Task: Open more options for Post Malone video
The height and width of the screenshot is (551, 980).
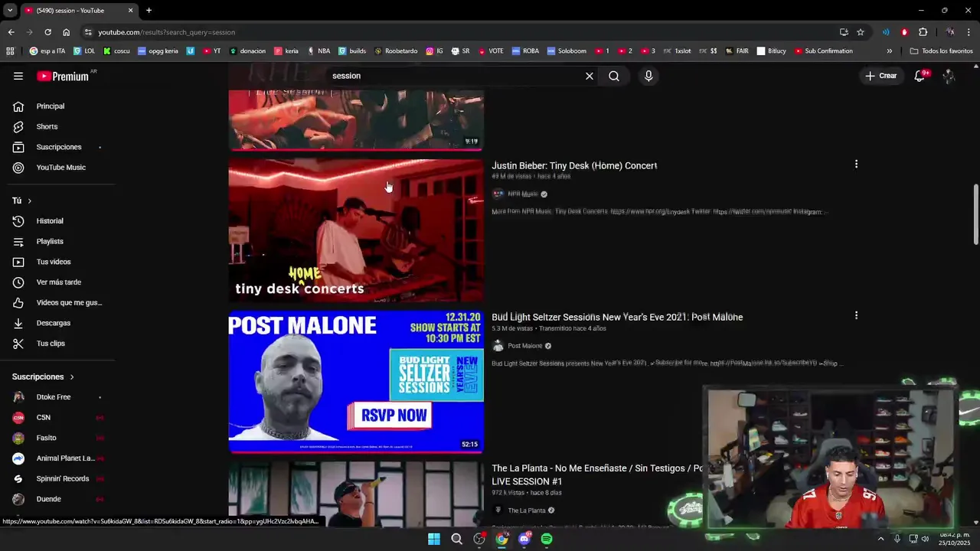Action: [856, 315]
